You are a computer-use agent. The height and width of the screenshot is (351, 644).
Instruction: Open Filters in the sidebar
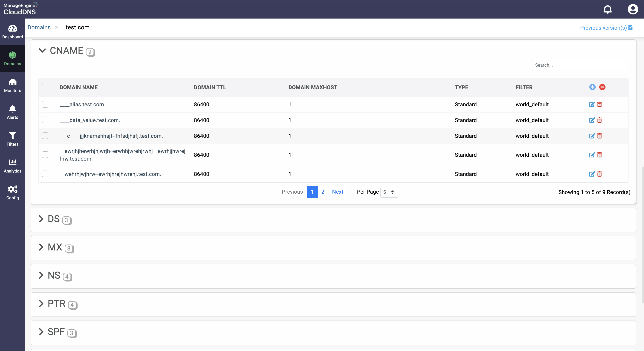pyautogui.click(x=13, y=139)
